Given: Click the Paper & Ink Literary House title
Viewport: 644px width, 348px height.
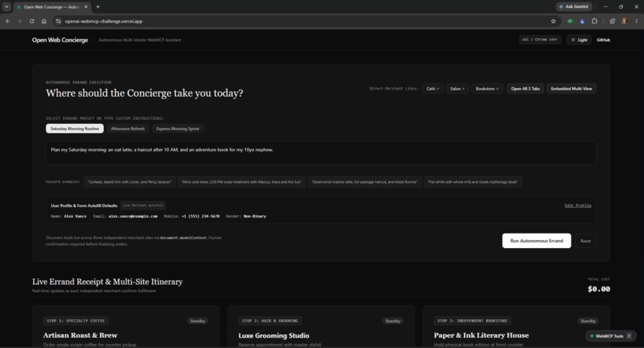Looking at the screenshot, I should (481, 335).
